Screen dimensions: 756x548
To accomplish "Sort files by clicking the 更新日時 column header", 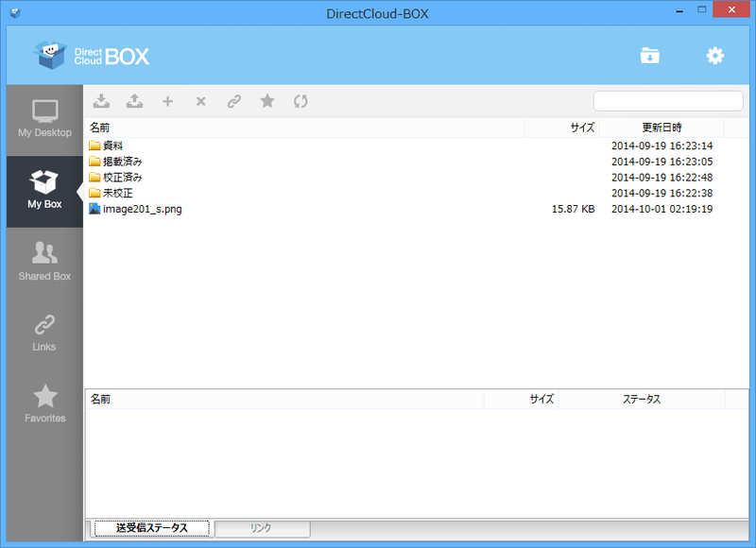I will (x=659, y=128).
